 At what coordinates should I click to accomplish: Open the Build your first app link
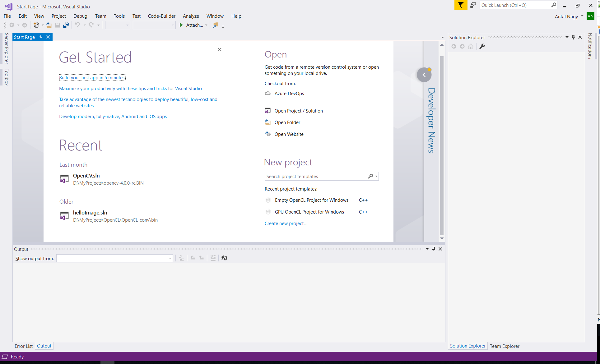click(92, 77)
